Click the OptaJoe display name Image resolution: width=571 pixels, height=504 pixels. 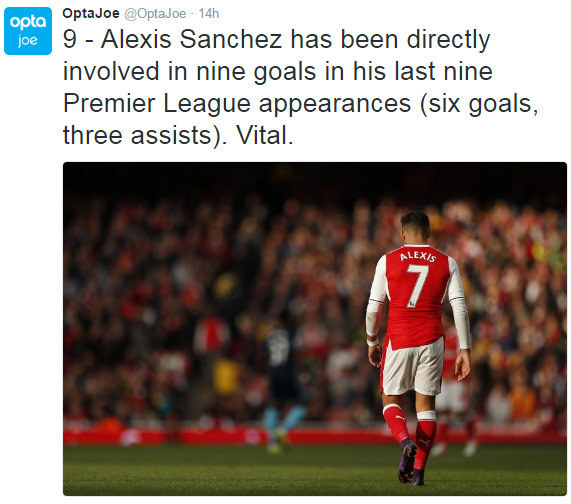91,13
